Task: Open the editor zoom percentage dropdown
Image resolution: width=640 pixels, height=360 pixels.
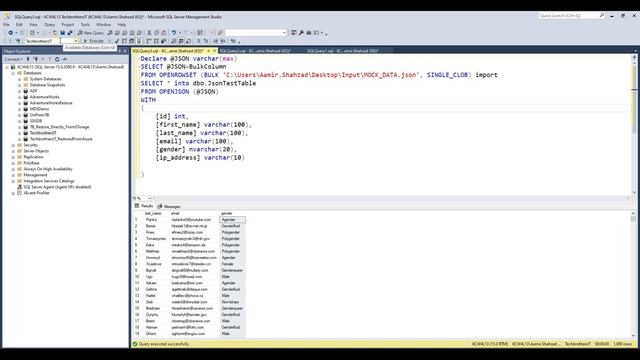Action: 149,198
